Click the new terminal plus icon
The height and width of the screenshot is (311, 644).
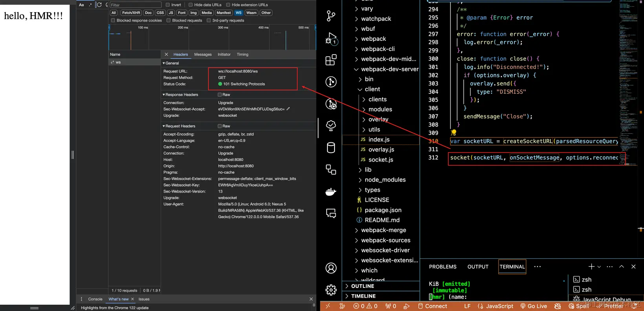tap(591, 266)
